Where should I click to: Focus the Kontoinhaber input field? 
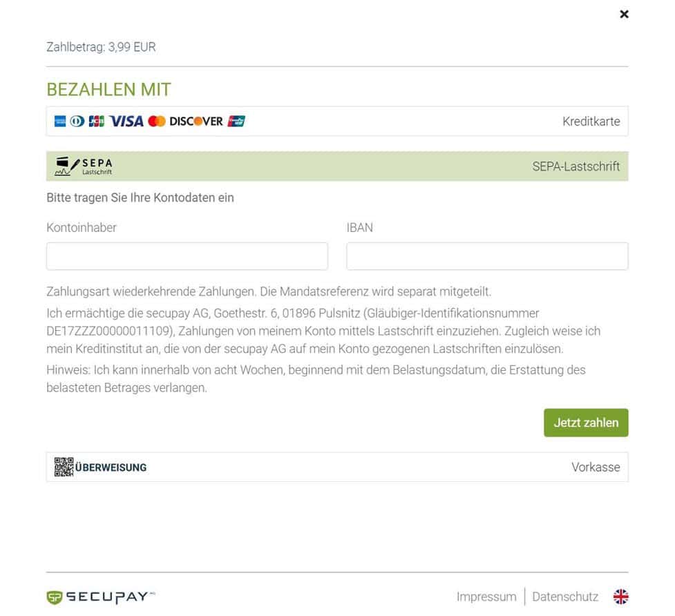tap(187, 256)
